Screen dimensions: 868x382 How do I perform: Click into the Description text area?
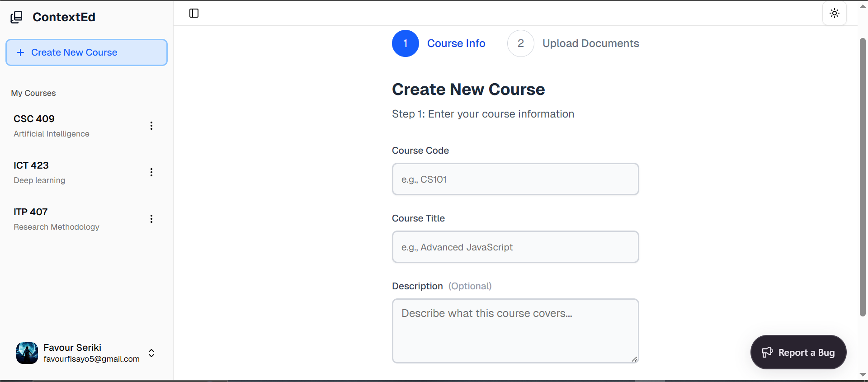[x=515, y=331]
